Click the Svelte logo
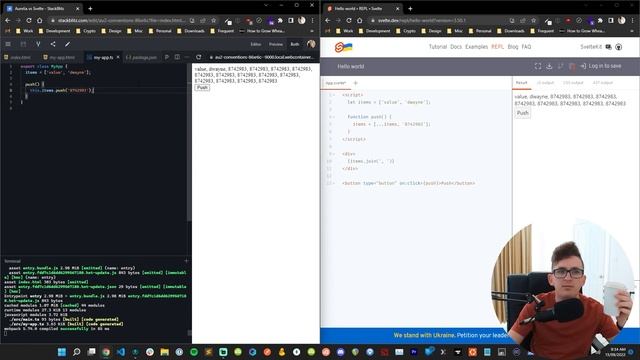640x360 pixels. (x=343, y=47)
